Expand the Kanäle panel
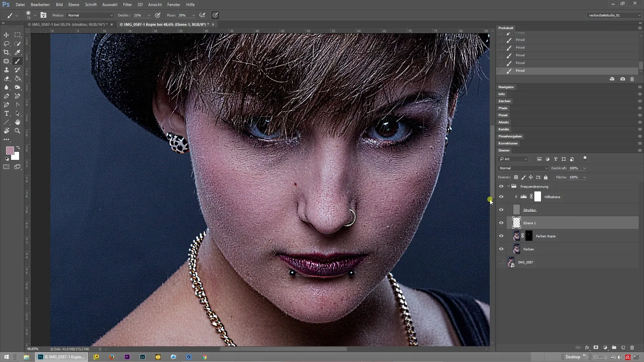 (503, 129)
